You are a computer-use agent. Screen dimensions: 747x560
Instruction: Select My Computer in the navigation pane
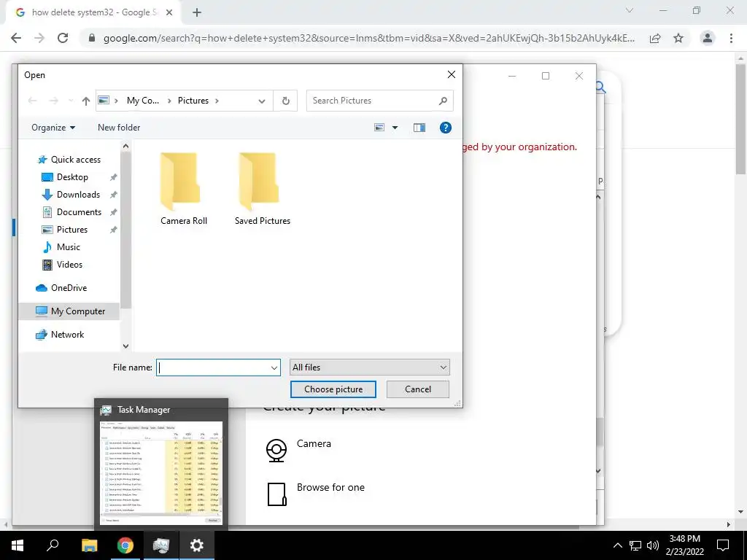[x=70, y=311]
